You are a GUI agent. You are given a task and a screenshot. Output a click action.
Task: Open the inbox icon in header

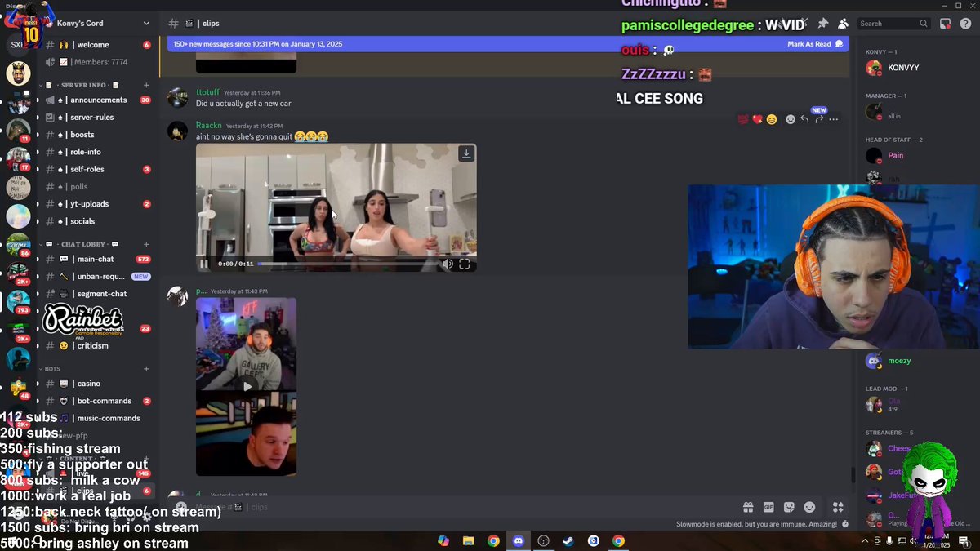(945, 24)
